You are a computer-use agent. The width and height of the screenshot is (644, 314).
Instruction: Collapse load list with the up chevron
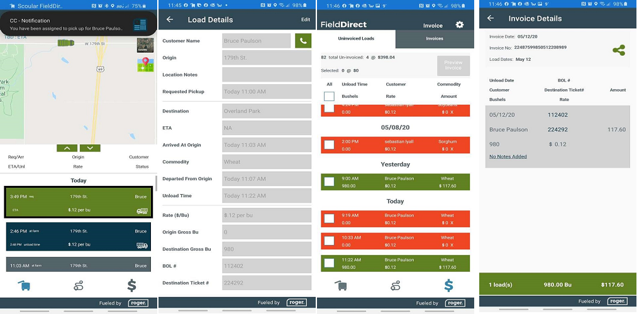pyautogui.click(x=67, y=148)
